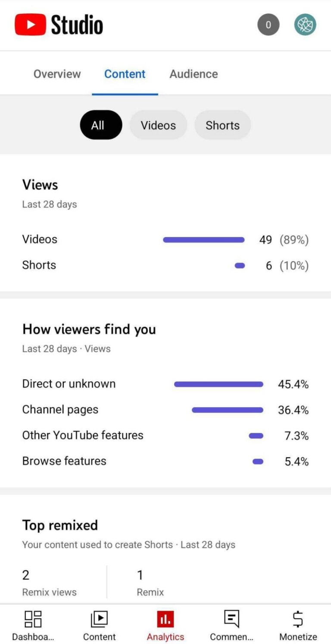Open the notifications bell showing 0
This screenshot has width=331, height=644.
click(x=268, y=25)
